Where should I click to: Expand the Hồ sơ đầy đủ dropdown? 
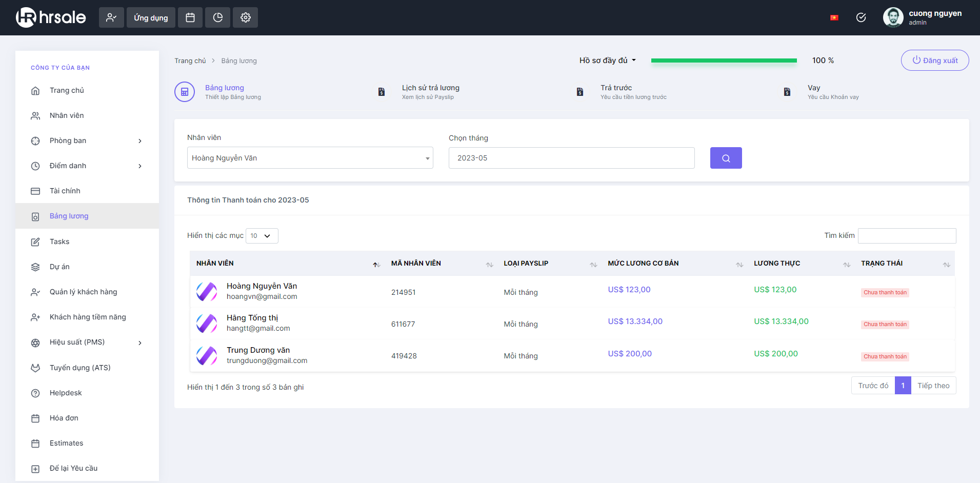[x=608, y=61]
